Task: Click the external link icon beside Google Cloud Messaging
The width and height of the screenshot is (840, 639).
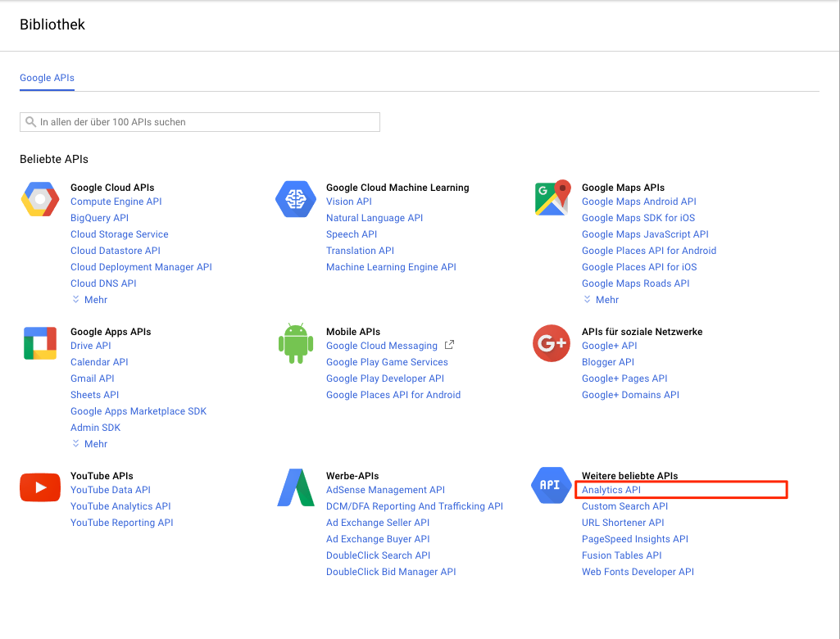Action: pos(449,345)
